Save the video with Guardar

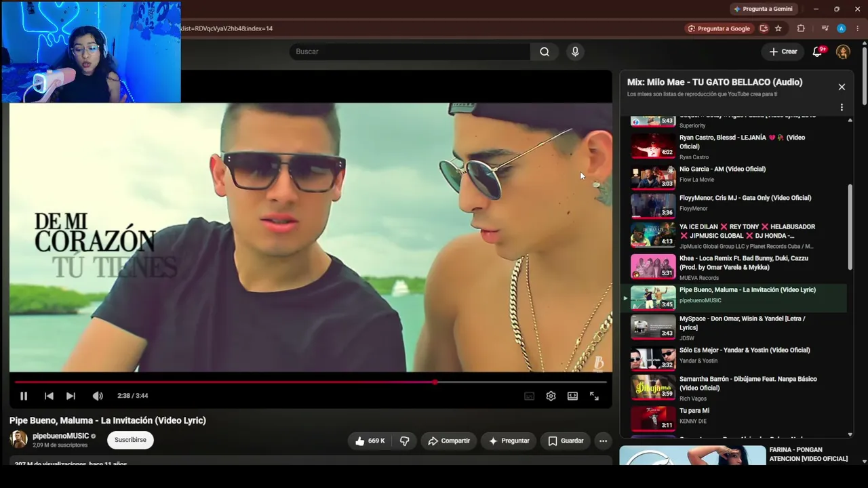pos(566,441)
